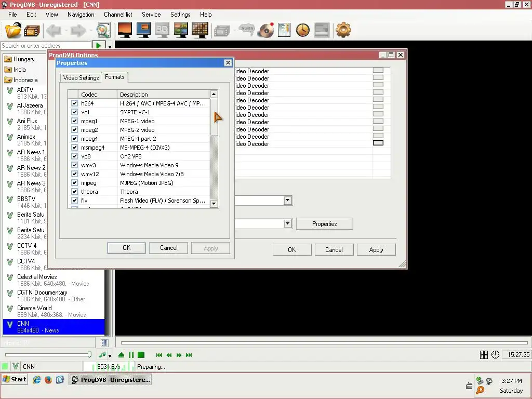Click the teletext window icon

[x=322, y=30]
